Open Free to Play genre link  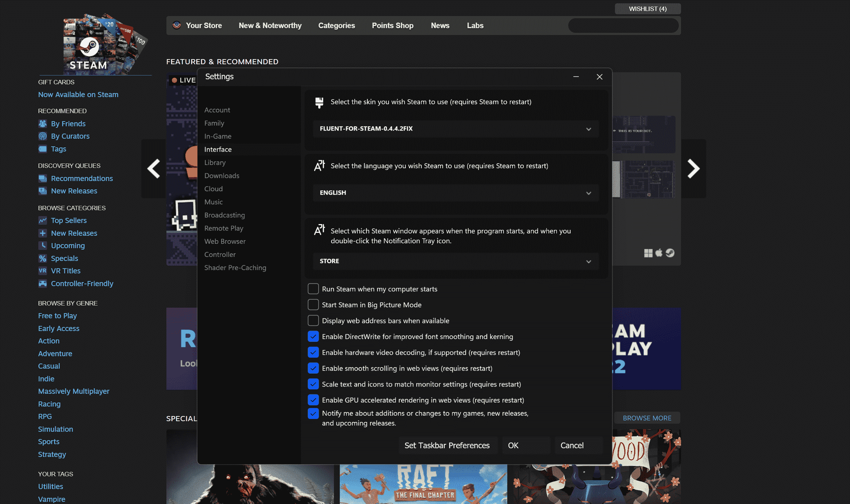tap(57, 316)
